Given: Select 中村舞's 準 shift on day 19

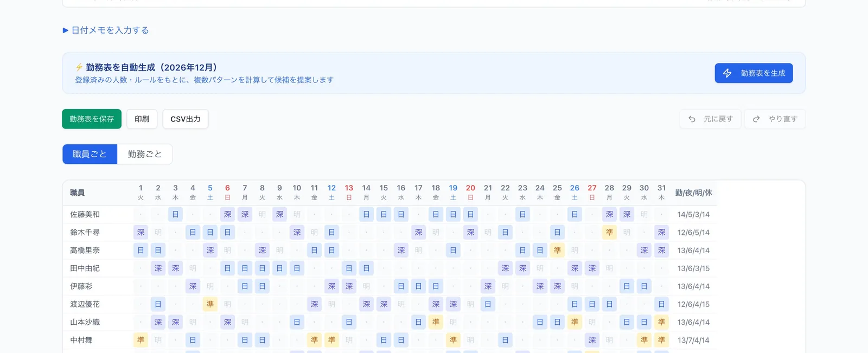Looking at the screenshot, I should [453, 340].
